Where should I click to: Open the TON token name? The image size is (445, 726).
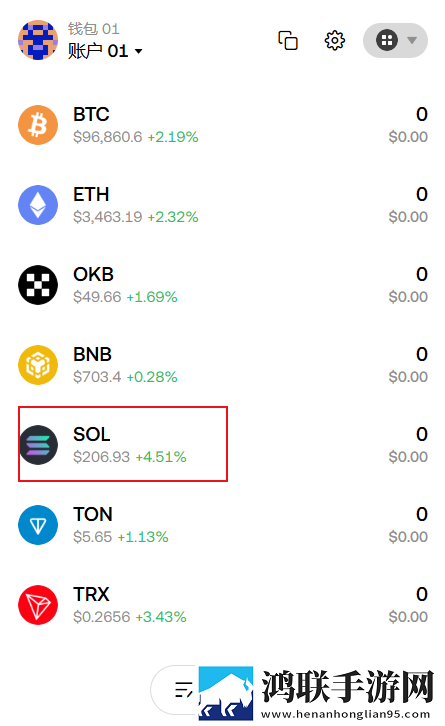click(93, 514)
